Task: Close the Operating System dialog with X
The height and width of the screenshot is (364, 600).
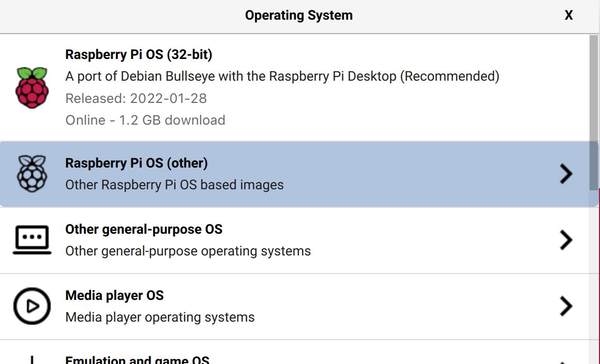Action: point(568,16)
